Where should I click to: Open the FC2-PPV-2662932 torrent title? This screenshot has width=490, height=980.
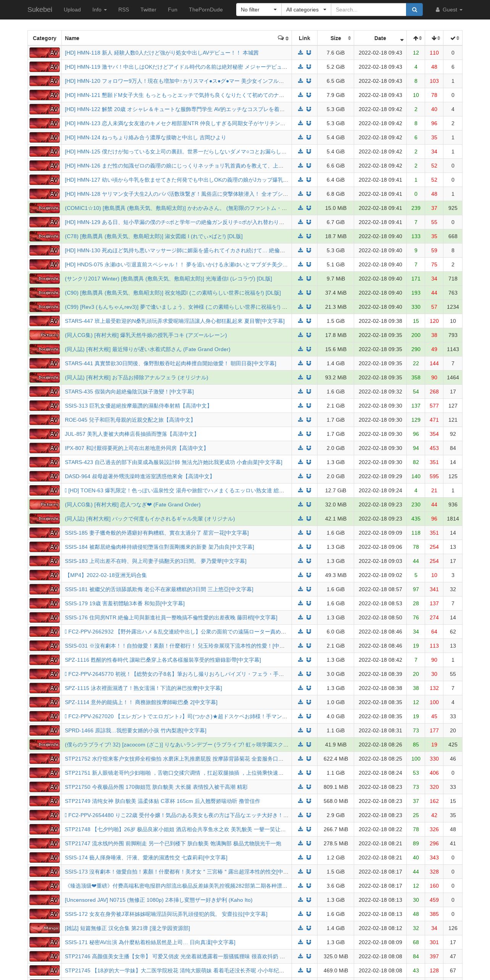point(176,632)
